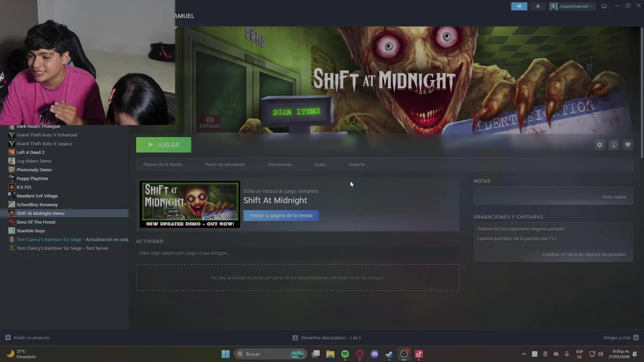
Task: Select Stumble Guys in library
Action: pyautogui.click(x=31, y=231)
